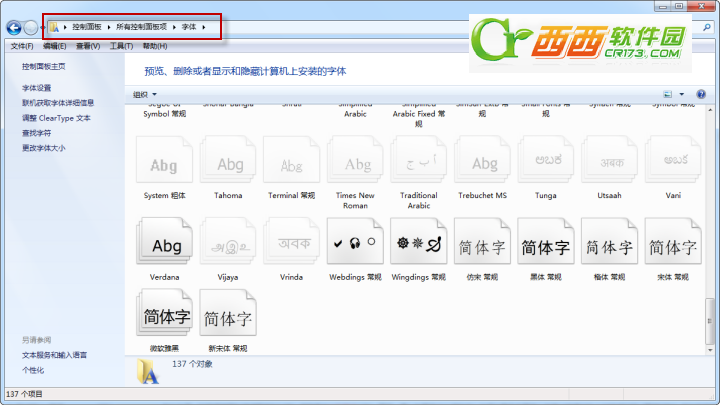This screenshot has width=720, height=405.
Task: Open the 帮助(H) menu
Action: tap(155, 46)
